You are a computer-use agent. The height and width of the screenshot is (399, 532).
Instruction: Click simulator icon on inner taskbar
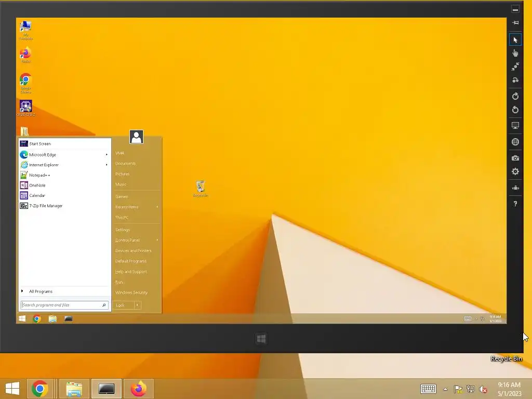[x=68, y=318]
